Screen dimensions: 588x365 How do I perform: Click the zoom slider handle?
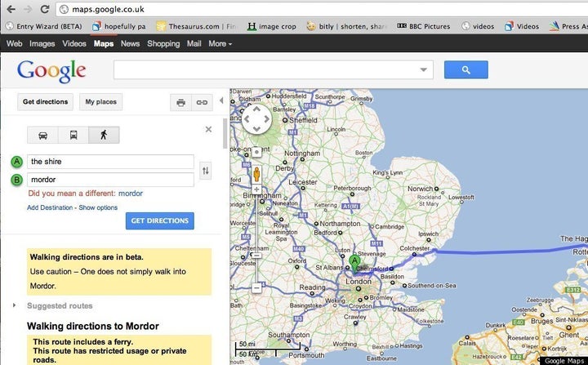point(256,256)
